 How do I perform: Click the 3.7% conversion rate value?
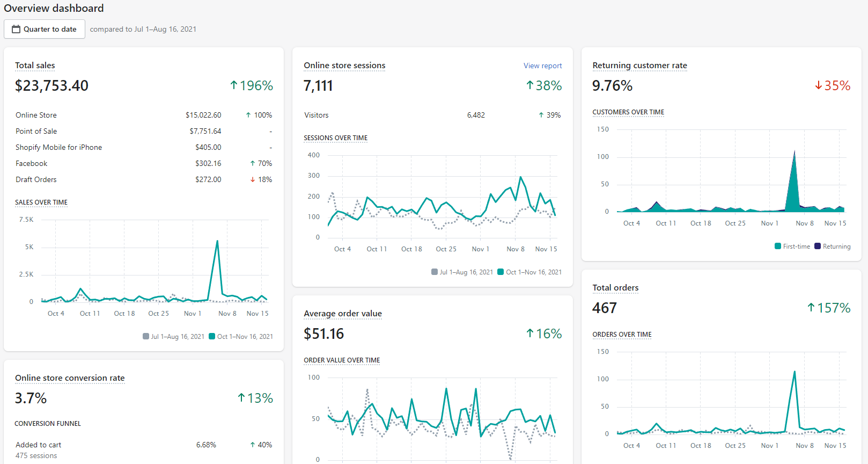click(x=31, y=398)
